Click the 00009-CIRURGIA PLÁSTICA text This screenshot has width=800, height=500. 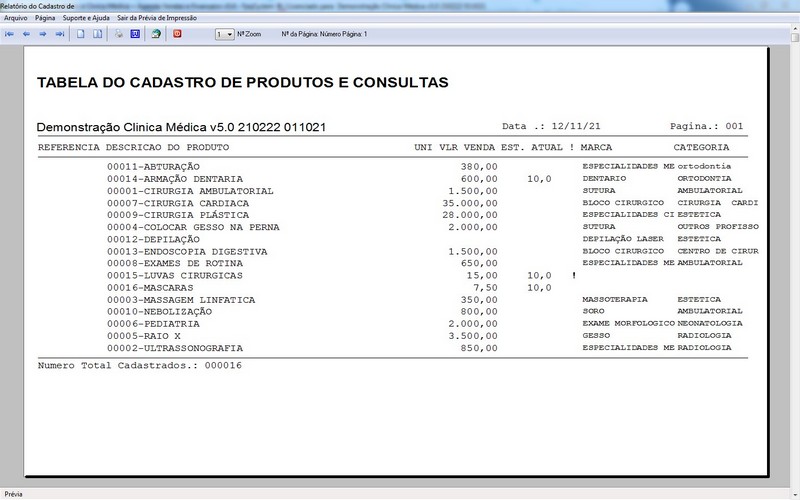click(x=178, y=215)
